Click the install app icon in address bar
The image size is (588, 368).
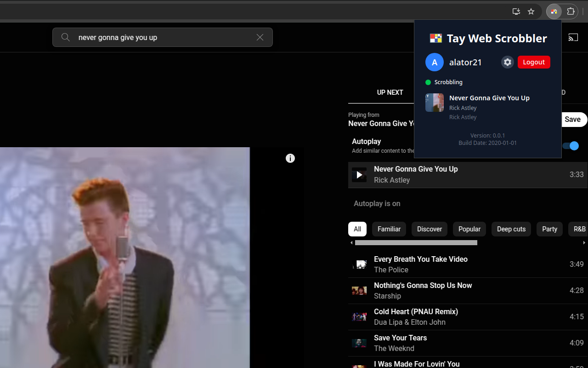tap(516, 11)
